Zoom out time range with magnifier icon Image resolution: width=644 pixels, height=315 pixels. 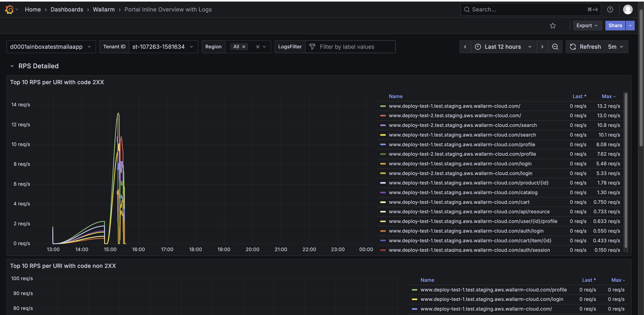pyautogui.click(x=555, y=47)
